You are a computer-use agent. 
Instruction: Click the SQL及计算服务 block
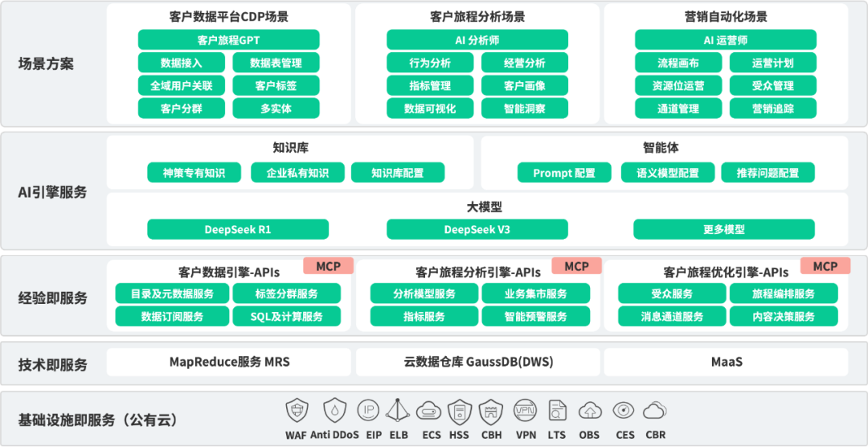click(287, 316)
